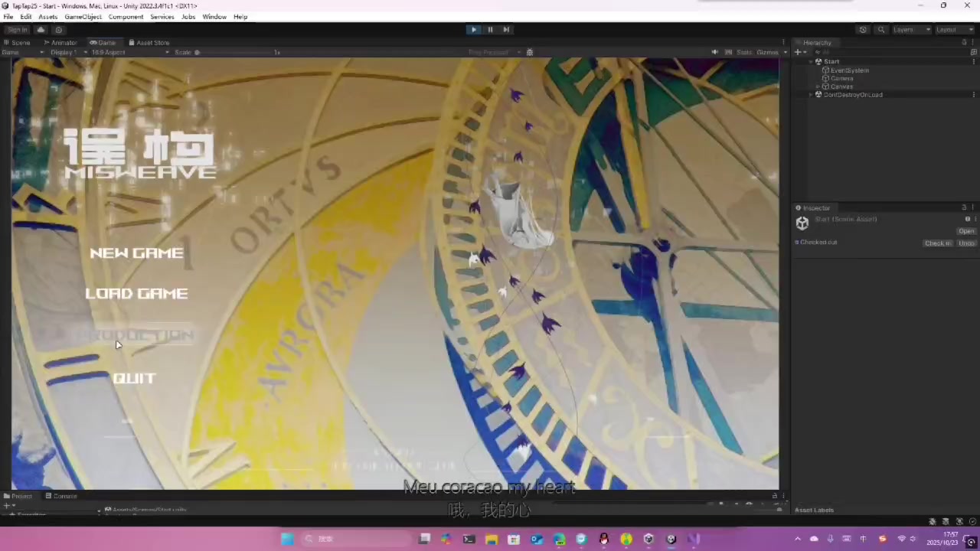Click the Pause button in the toolbar
Screen dimensions: 980x551
pyautogui.click(x=490, y=30)
